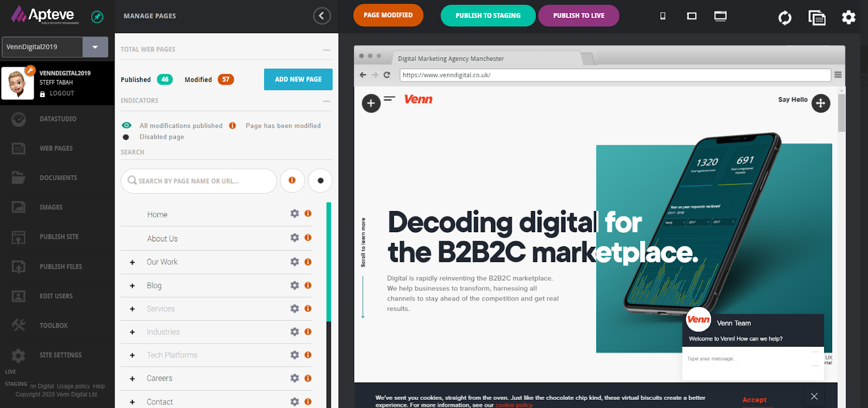Image resolution: width=868 pixels, height=408 pixels.
Task: Switch to mobile device preview
Action: coord(662,16)
